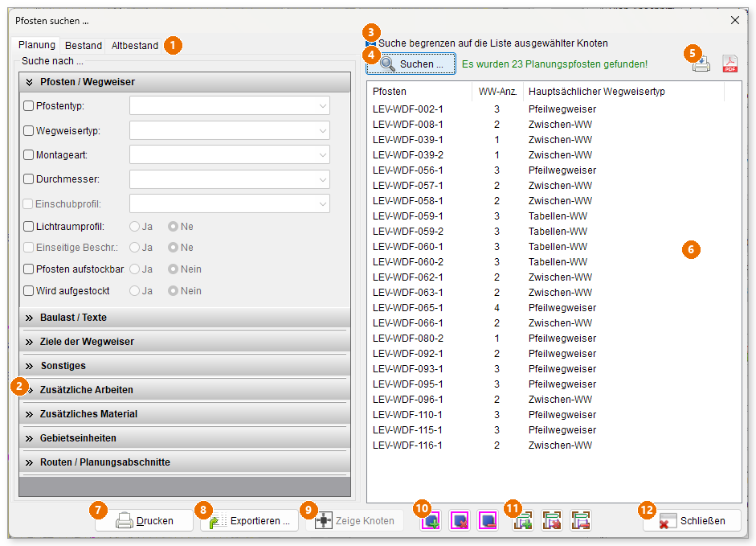This screenshot has width=756, height=546.
Task: Click the printer icon above the results list
Action: point(701,64)
